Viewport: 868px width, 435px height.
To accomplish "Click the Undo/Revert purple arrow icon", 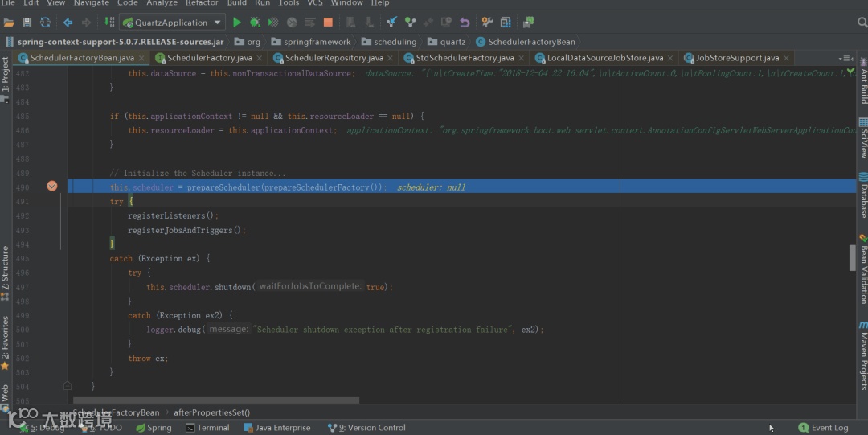I will (465, 23).
